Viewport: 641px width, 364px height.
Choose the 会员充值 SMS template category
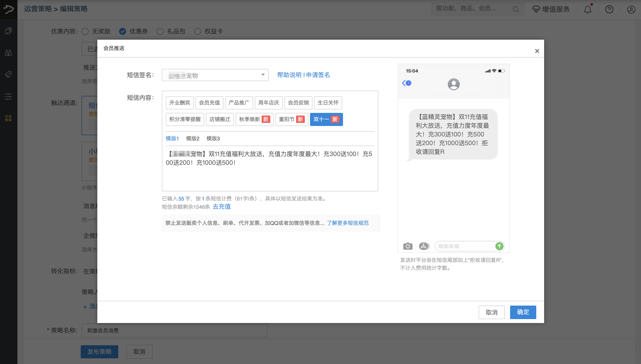209,103
